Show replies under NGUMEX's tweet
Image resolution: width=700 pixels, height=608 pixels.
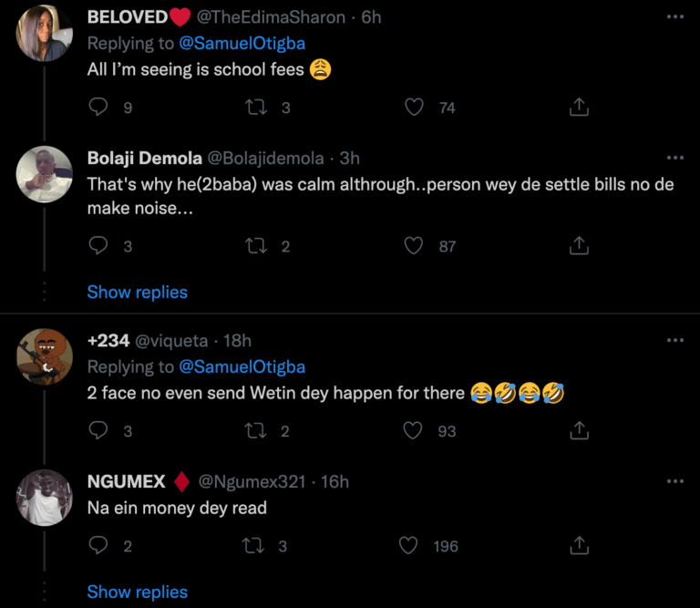coord(137,593)
